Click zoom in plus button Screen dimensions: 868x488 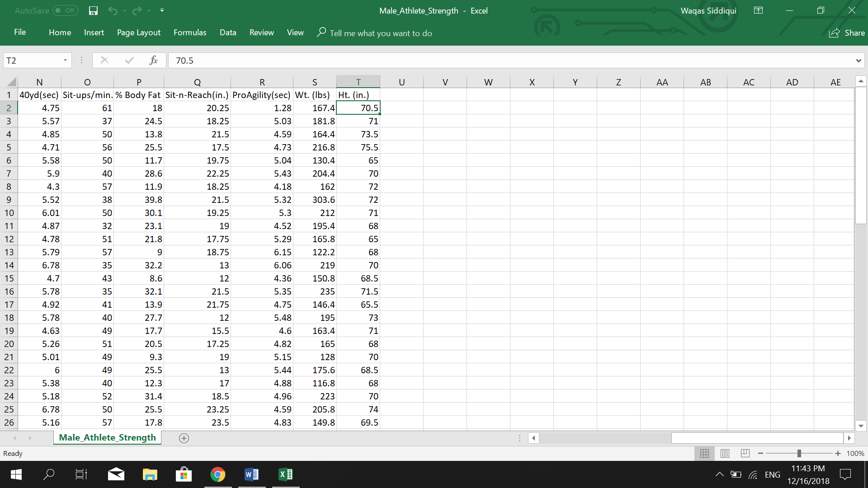pos(838,453)
